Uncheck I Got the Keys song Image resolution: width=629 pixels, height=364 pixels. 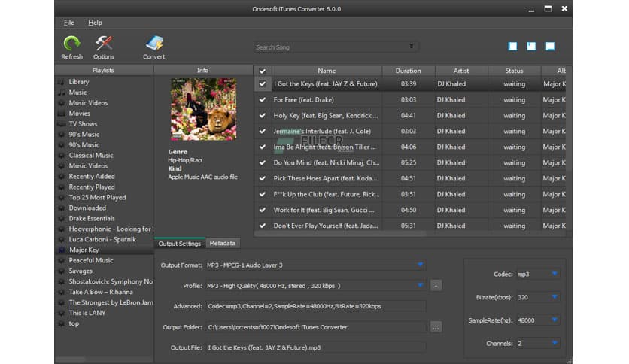click(263, 83)
